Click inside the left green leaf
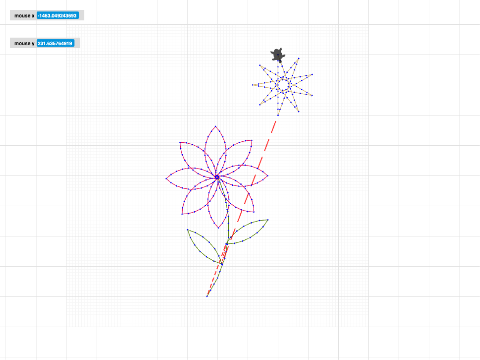 pos(204,246)
